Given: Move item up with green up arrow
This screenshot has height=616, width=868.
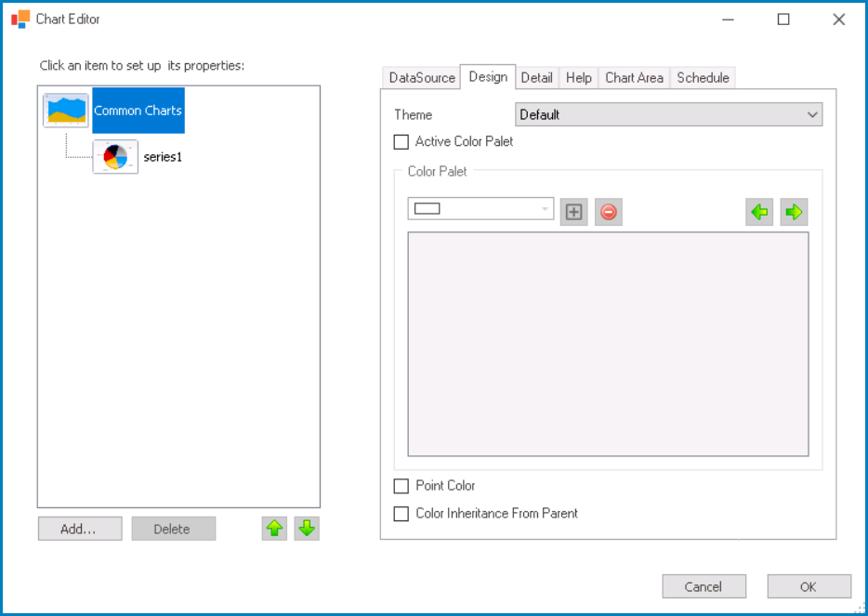Looking at the screenshot, I should [x=274, y=529].
